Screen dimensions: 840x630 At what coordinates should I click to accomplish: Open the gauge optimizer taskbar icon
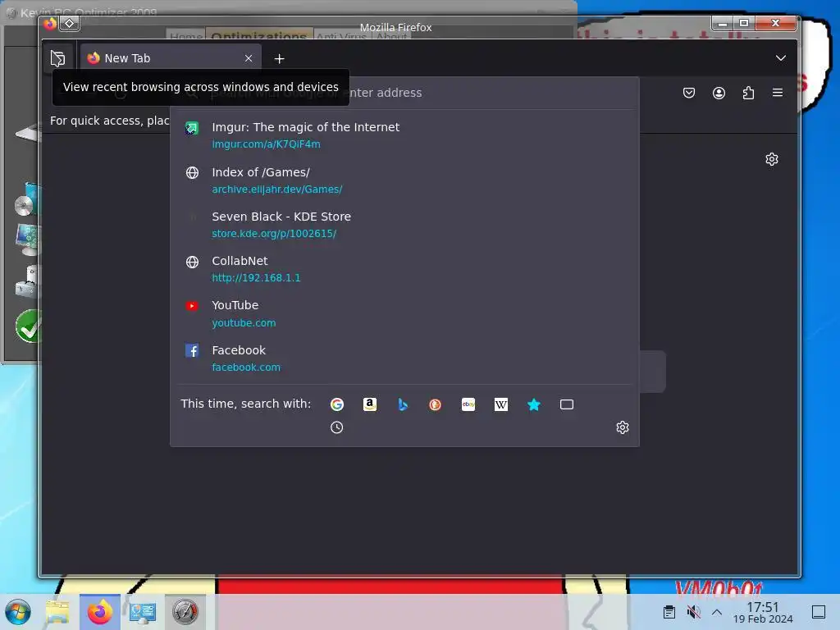[x=185, y=612]
